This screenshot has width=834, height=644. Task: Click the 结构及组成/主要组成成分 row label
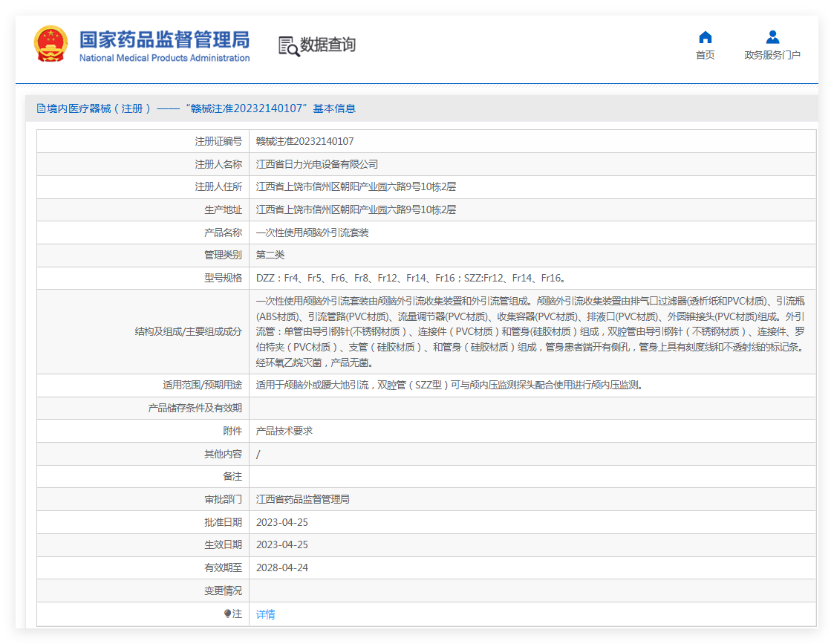click(189, 332)
